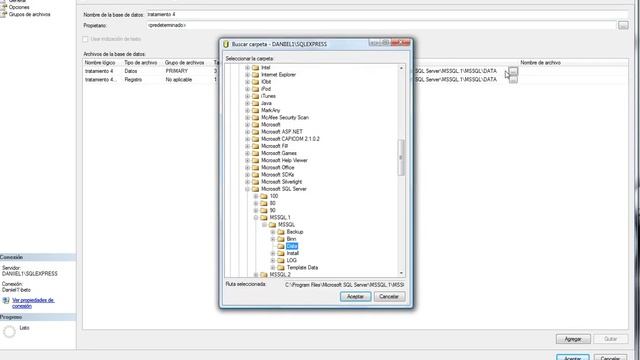Open Ver propiedades de conexión link
Image resolution: width=640 pixels, height=360 pixels.
click(33, 303)
